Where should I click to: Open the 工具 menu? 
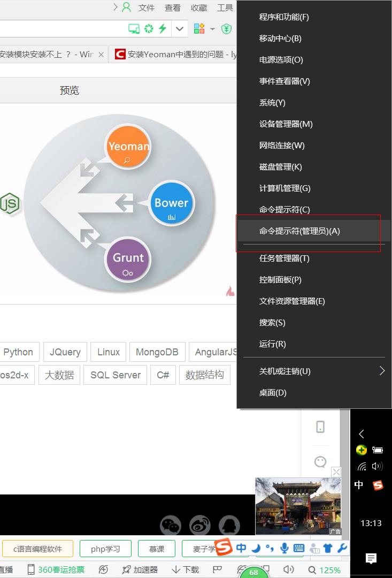click(x=225, y=7)
